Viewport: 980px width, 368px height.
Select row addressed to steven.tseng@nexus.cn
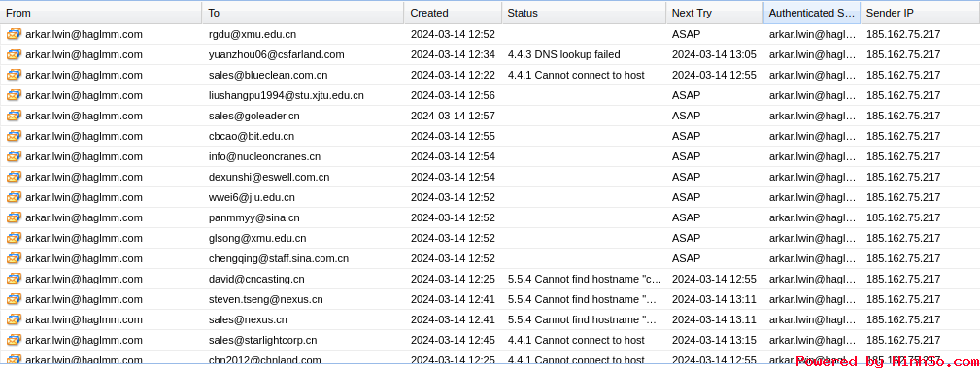pos(490,299)
